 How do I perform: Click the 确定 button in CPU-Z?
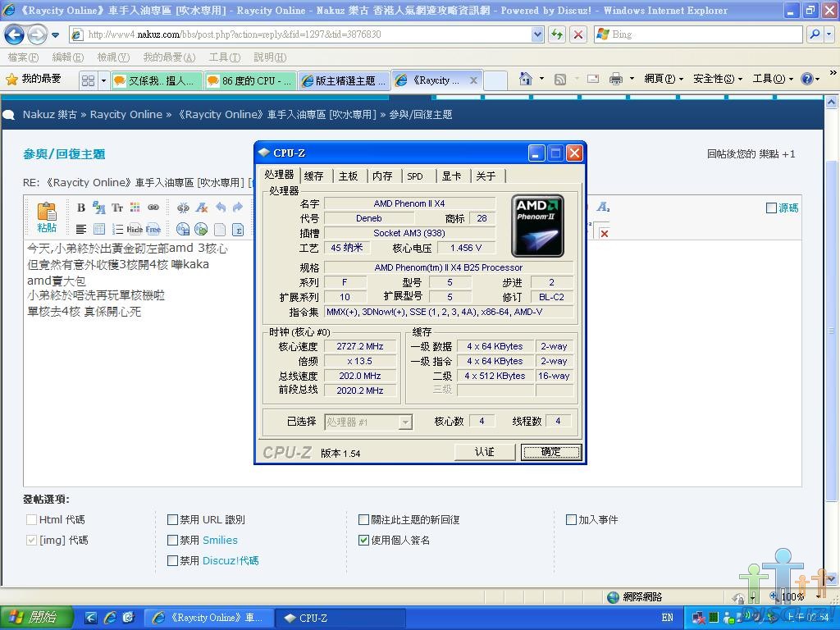pyautogui.click(x=550, y=452)
